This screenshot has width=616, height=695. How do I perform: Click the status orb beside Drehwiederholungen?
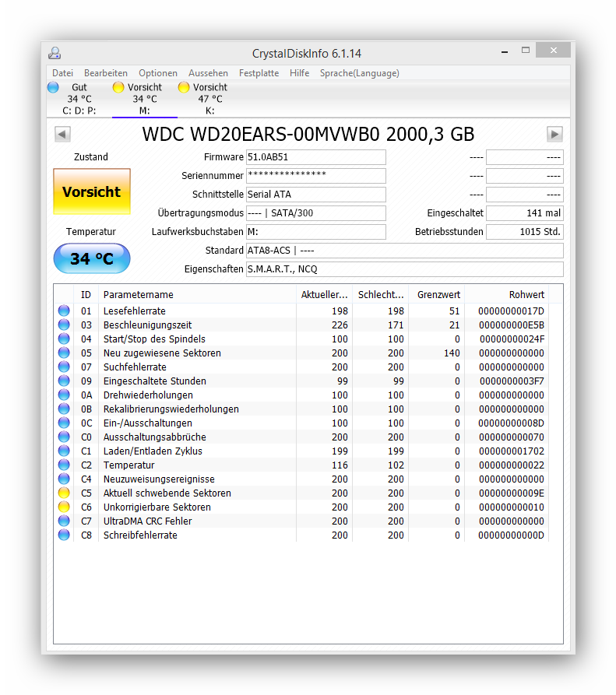tap(64, 395)
